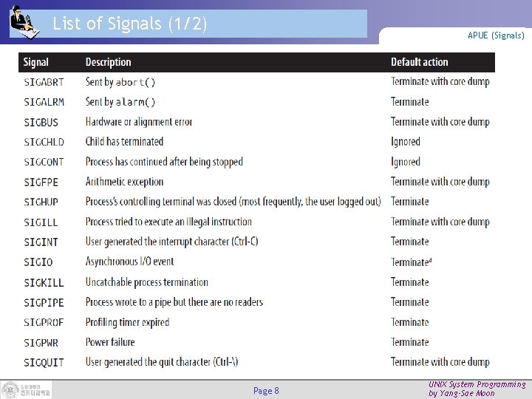Click the SIGBUS hardware error description
This screenshot has width=532, height=399.
pos(139,122)
